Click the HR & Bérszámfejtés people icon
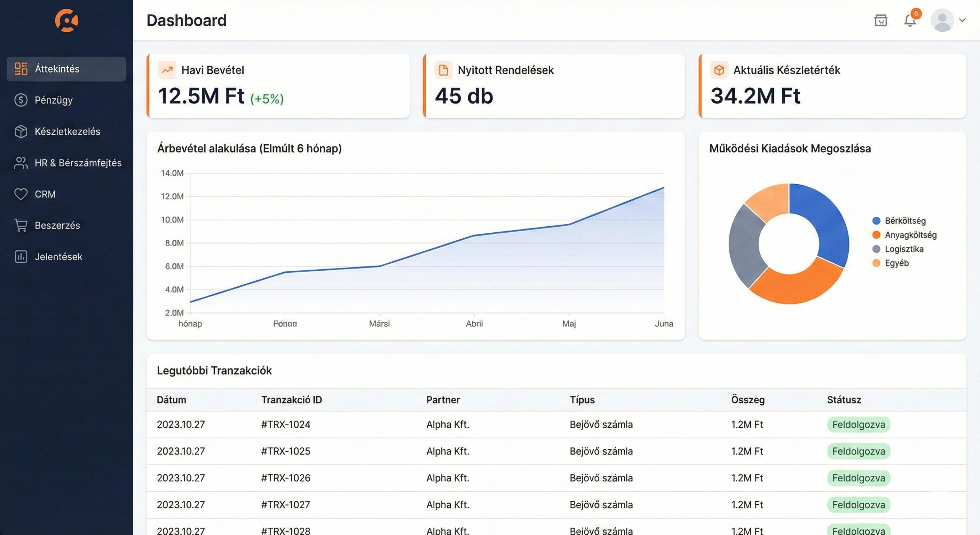Viewport: 980px width, 535px height. pos(20,163)
